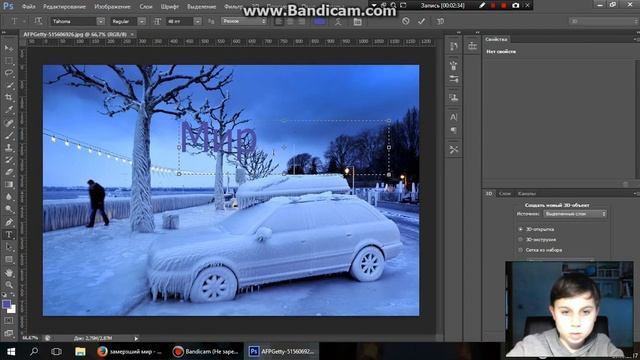Select the Eyedropper tool
The height and width of the screenshot is (360, 640).
tap(9, 110)
